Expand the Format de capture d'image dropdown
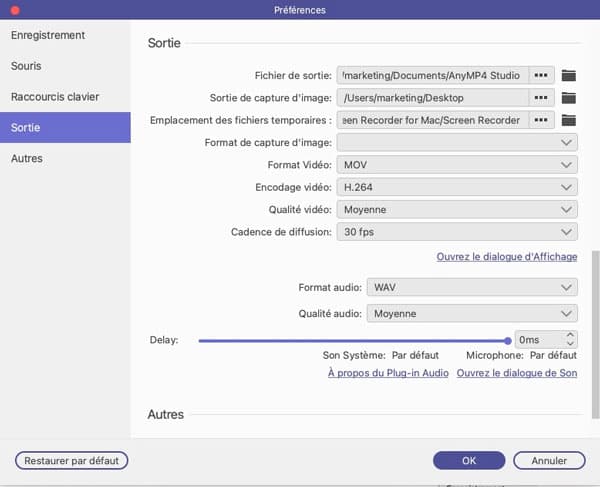The height and width of the screenshot is (487, 600). (457, 143)
